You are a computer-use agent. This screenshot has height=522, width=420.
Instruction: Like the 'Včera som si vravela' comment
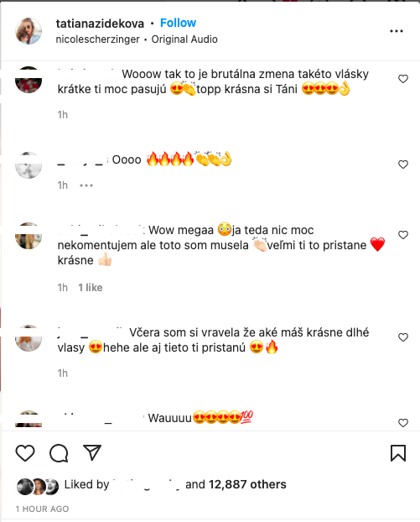(403, 337)
